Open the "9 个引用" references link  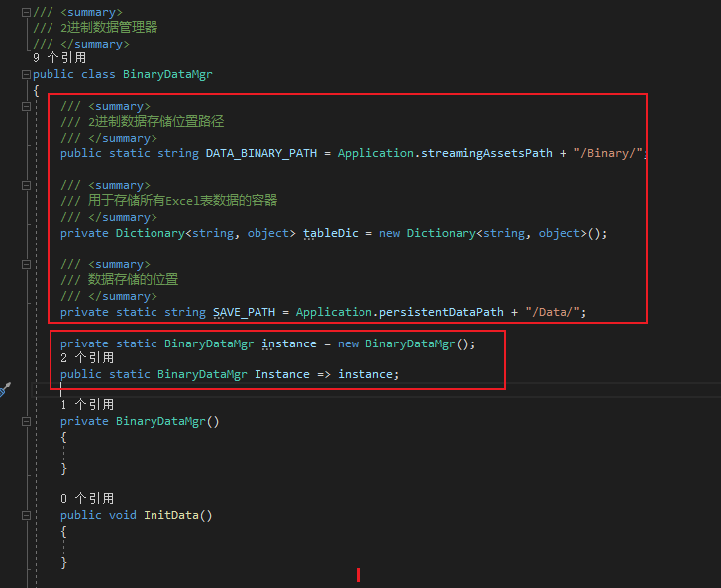58,58
